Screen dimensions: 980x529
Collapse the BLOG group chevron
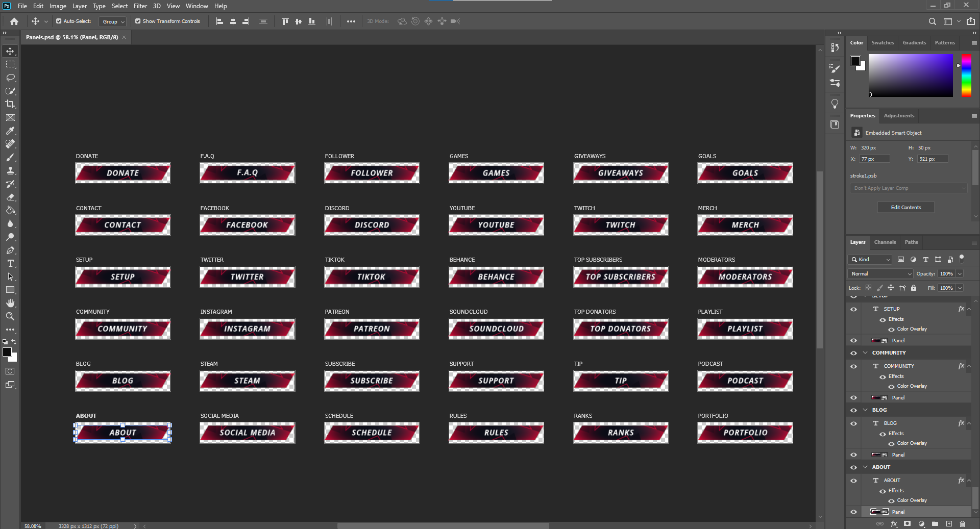[865, 410]
